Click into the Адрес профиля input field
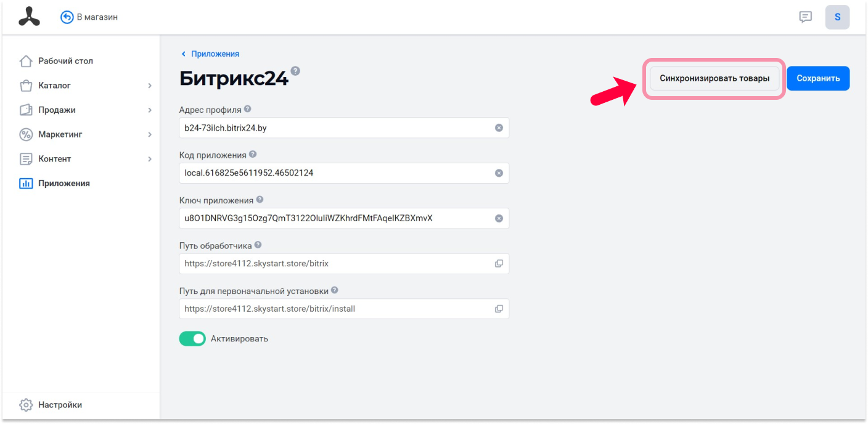Viewport: 868px width, 424px height. coord(344,128)
